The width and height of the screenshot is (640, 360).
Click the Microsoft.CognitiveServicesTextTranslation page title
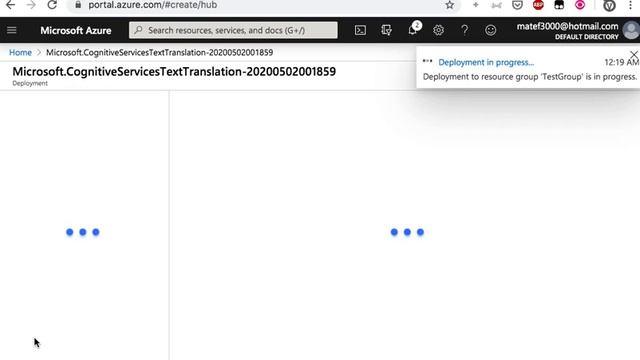(174, 72)
